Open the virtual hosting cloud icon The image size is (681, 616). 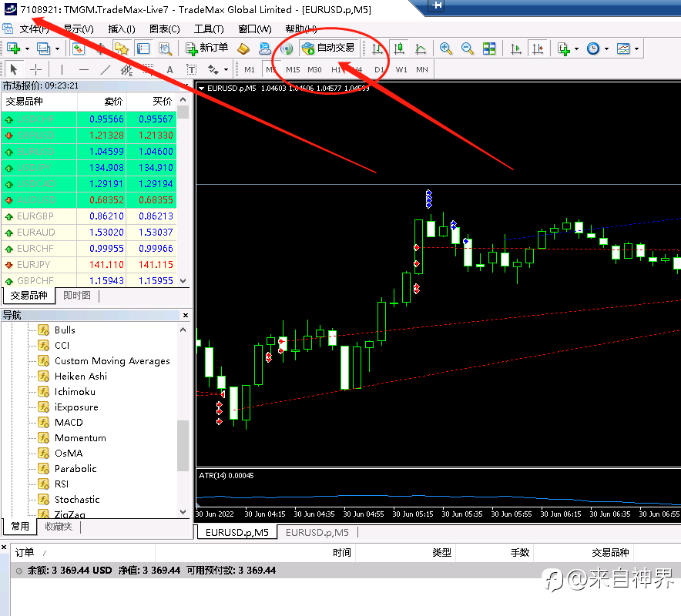[x=264, y=49]
